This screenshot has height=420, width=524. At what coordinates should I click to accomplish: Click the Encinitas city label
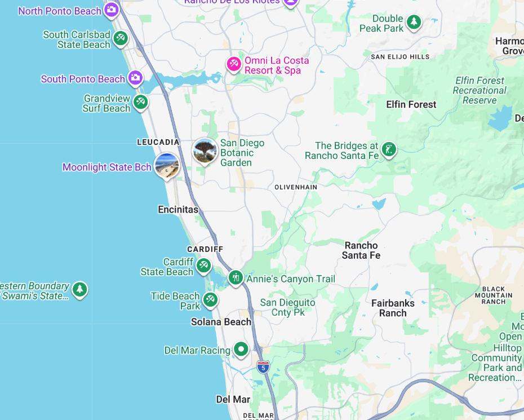[x=178, y=210]
